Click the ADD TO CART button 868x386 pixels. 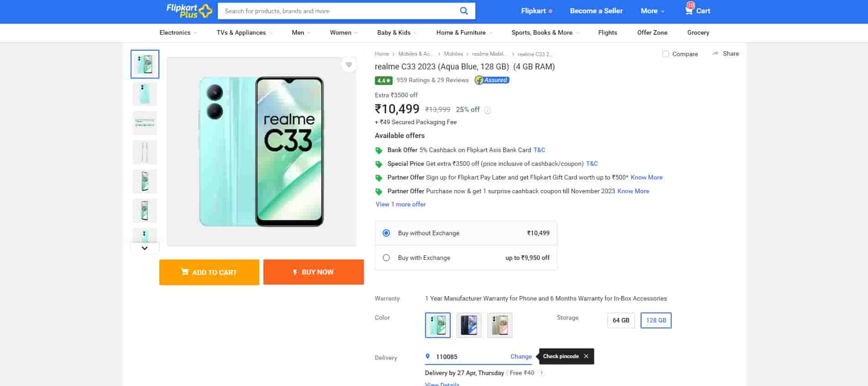coord(209,272)
